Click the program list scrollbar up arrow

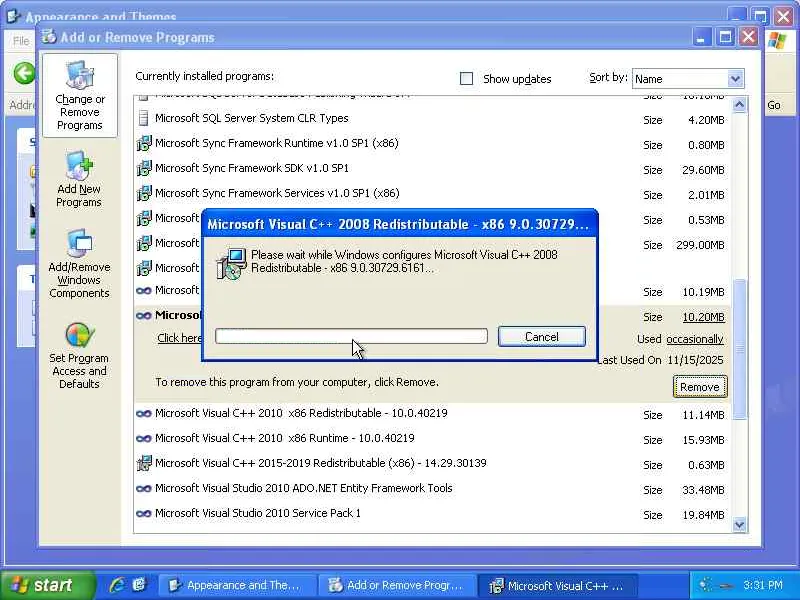739,105
